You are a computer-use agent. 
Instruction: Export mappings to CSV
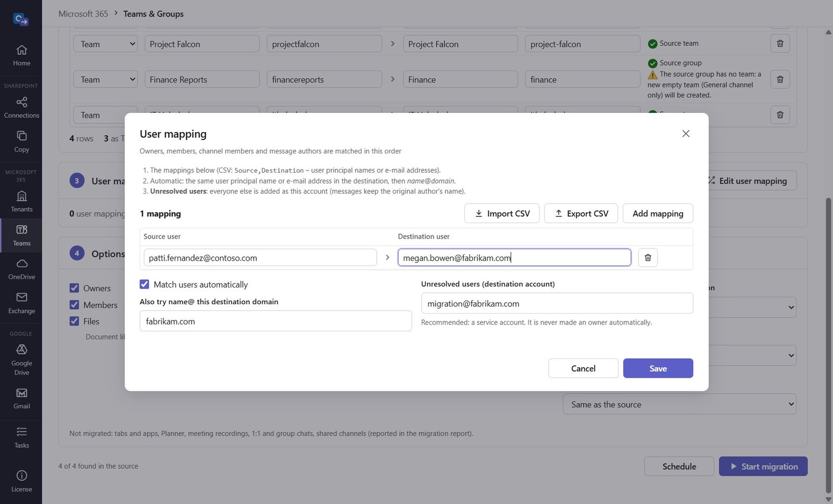click(581, 213)
